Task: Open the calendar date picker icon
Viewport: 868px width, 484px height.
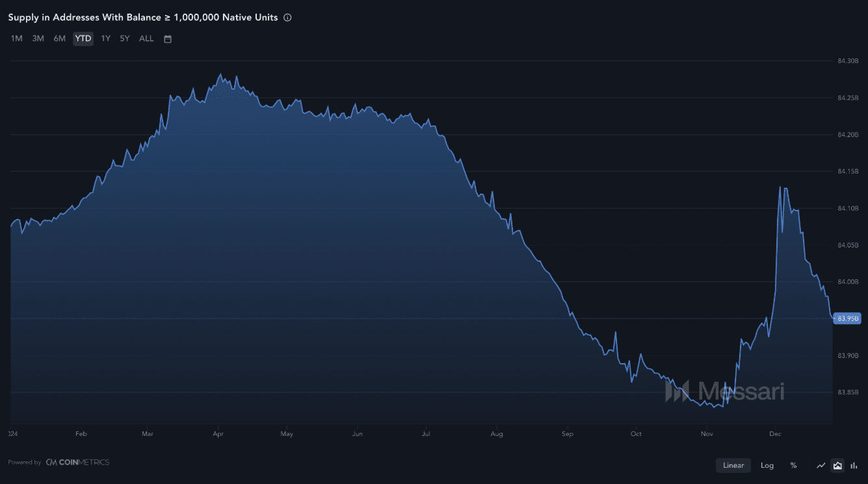Action: click(168, 39)
